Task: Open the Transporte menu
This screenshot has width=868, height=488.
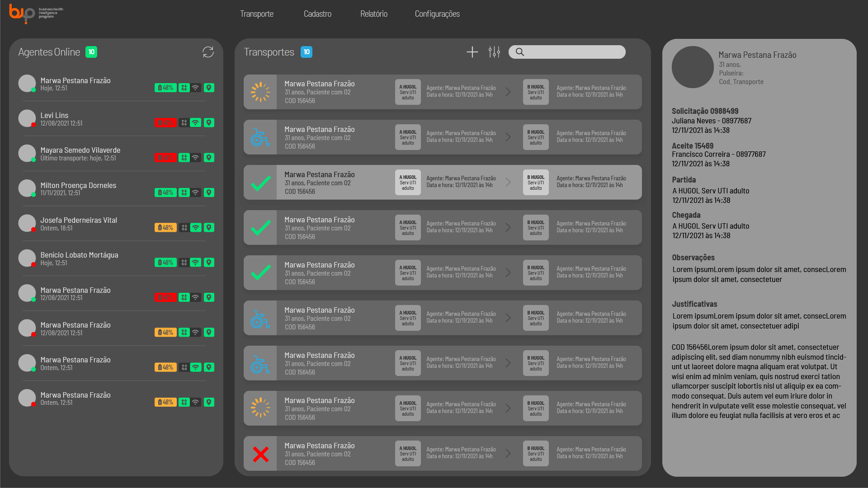Action: 257,14
